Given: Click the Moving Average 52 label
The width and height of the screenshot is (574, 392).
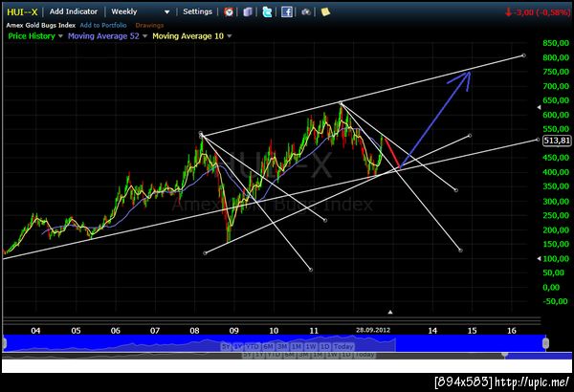Looking at the screenshot, I should click(103, 36).
